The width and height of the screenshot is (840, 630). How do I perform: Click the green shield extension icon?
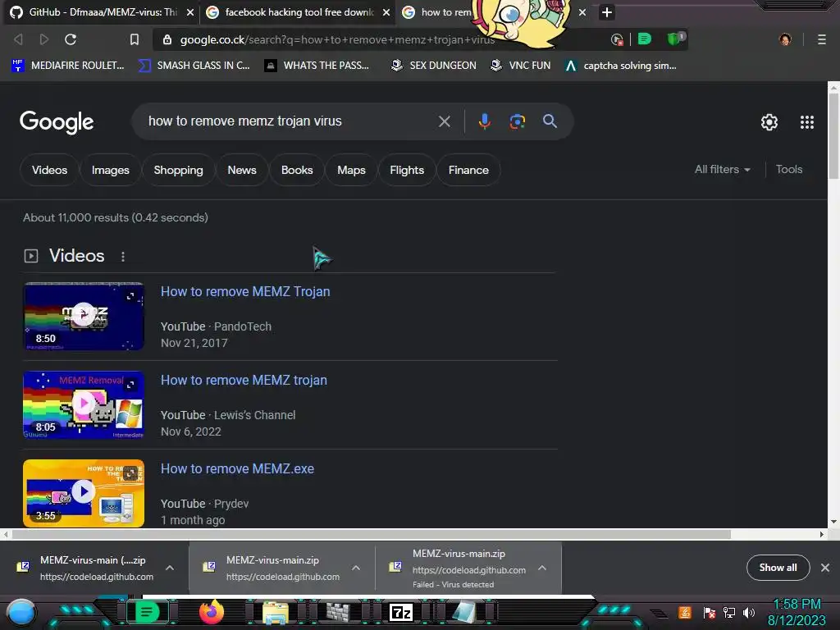pos(675,39)
